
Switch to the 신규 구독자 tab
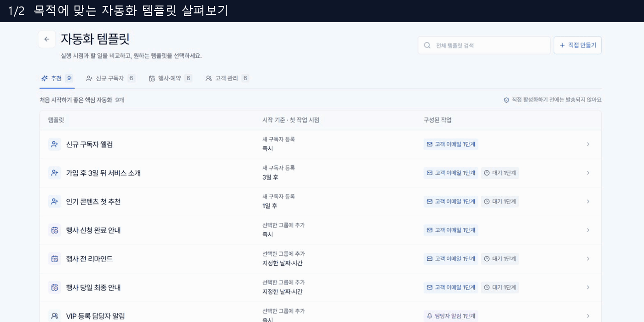110,78
